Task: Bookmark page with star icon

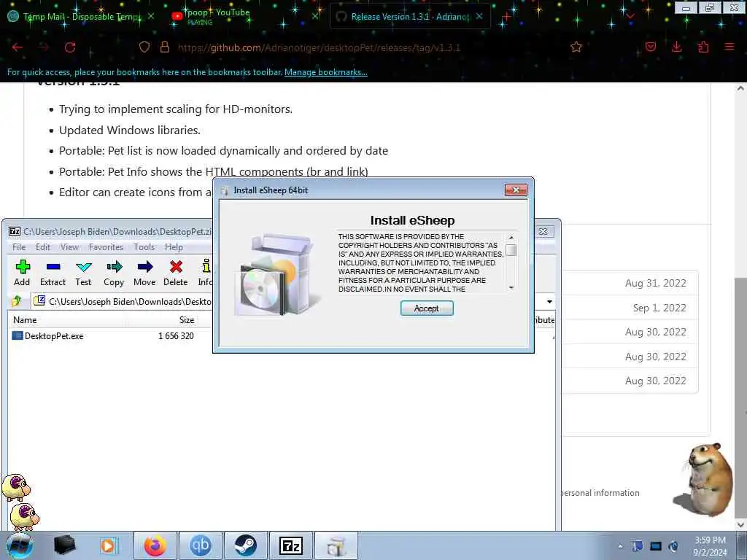Action: click(x=576, y=47)
